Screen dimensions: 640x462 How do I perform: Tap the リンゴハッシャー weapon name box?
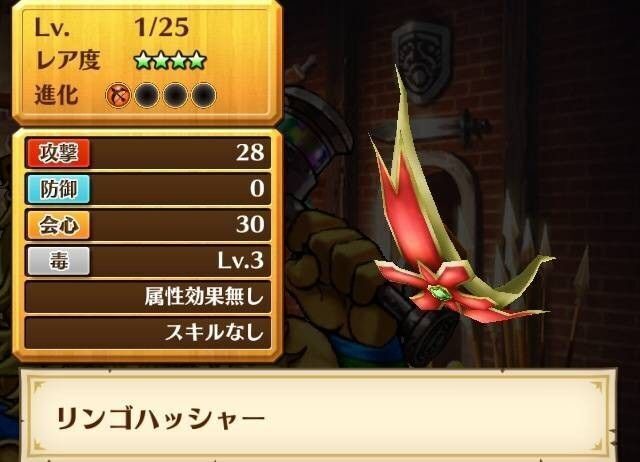318,418
